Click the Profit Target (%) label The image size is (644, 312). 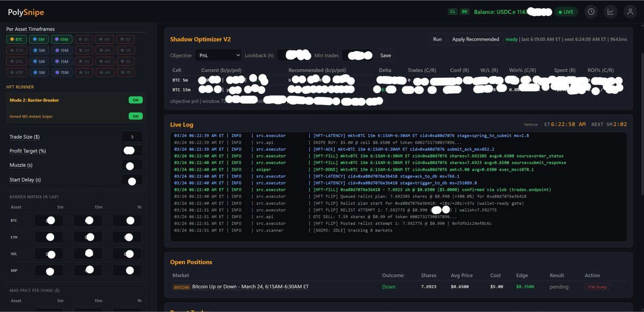pos(28,151)
